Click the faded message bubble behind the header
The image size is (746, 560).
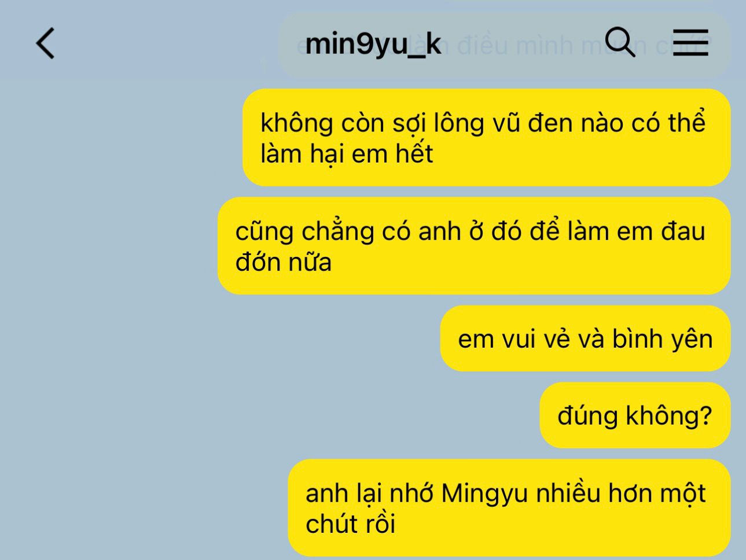504,45
